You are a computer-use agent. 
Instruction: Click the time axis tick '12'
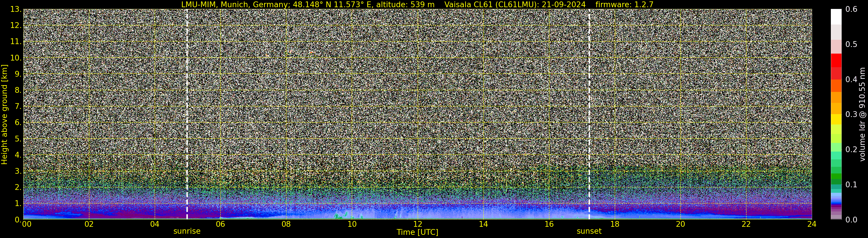click(x=417, y=224)
